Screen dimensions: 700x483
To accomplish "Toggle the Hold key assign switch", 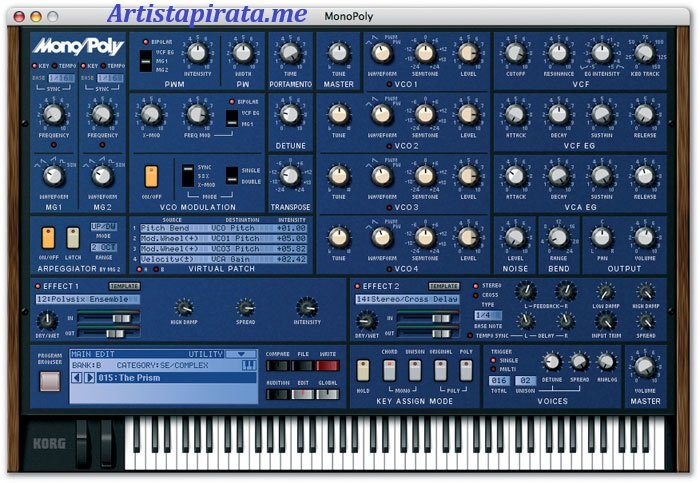I will point(363,371).
